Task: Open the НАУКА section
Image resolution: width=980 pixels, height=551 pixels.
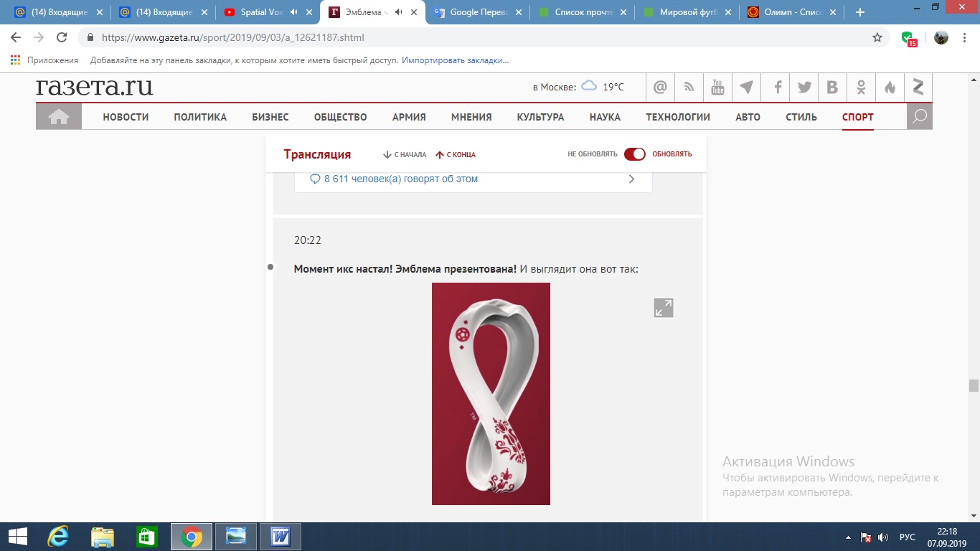Action: coord(605,117)
